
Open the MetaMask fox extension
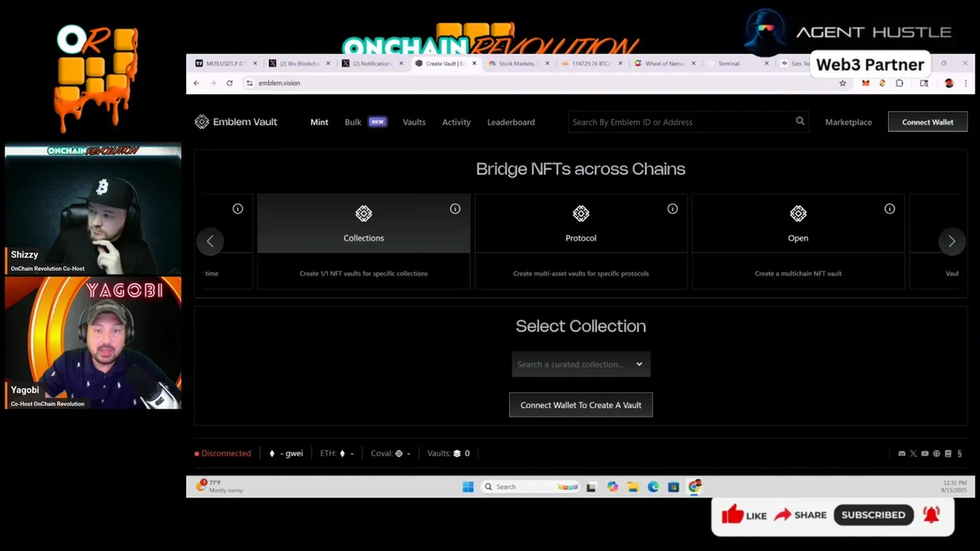point(866,83)
